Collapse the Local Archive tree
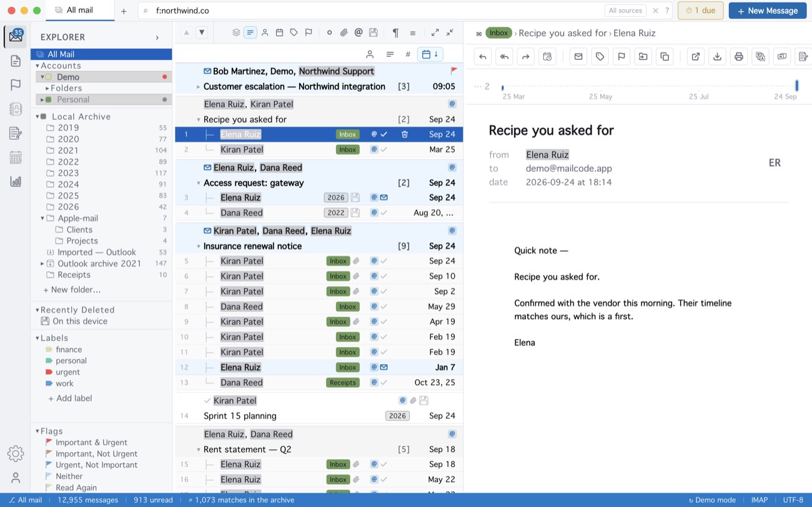812x507 pixels. (x=37, y=117)
